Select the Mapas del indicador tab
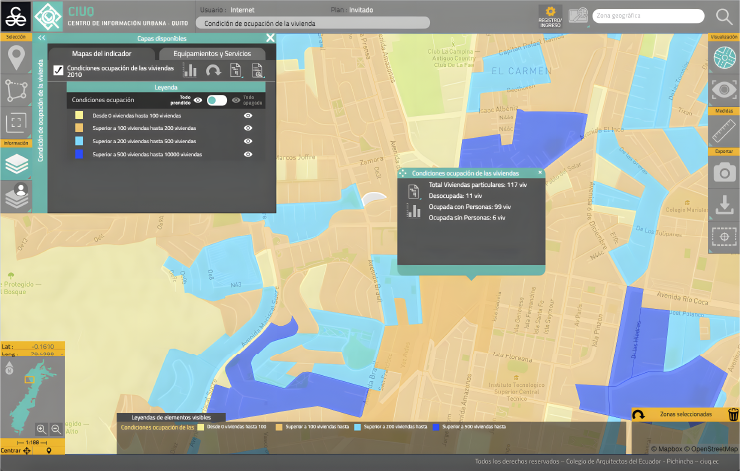740x471 pixels. point(102,53)
